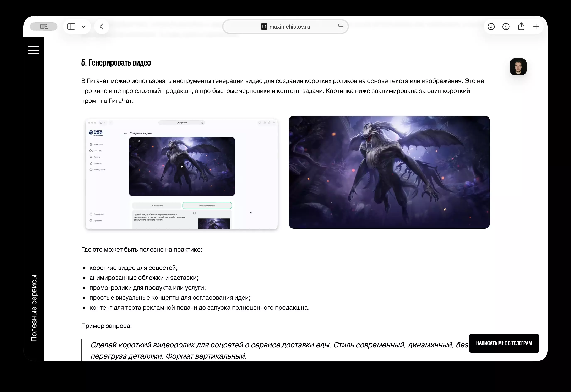Open the page reader menu icon
The height and width of the screenshot is (392, 571).
coord(341,27)
